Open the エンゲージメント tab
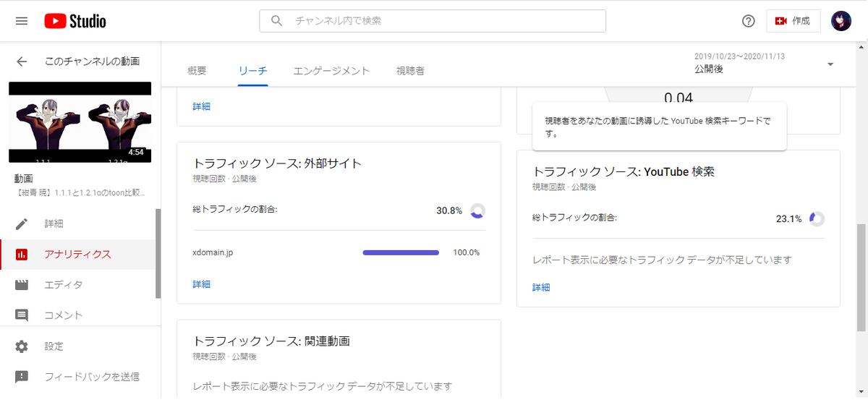Viewport: 868px width, 405px height. click(x=331, y=71)
